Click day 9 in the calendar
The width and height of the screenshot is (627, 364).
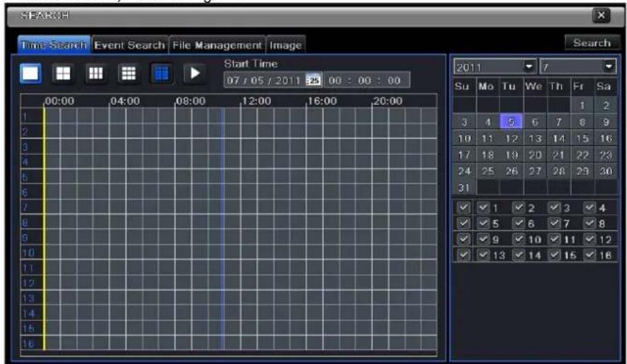[606, 122]
